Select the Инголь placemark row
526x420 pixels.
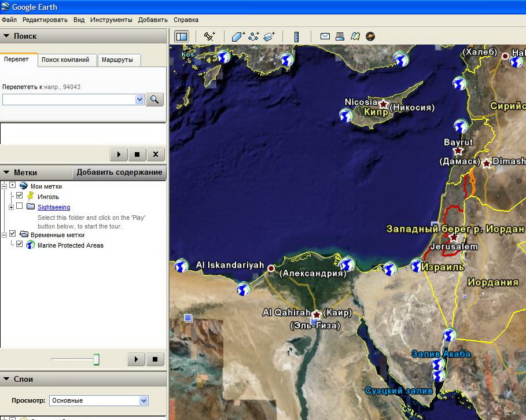click(x=48, y=197)
